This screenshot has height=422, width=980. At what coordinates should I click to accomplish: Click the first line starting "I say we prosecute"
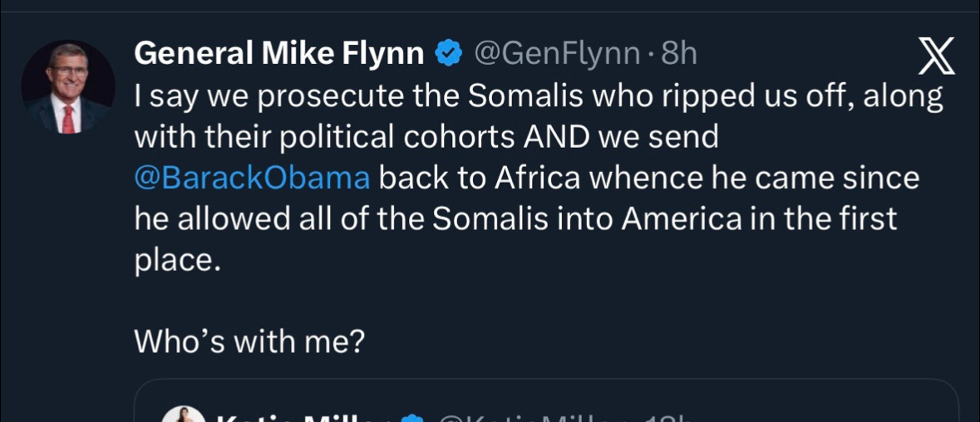click(539, 97)
